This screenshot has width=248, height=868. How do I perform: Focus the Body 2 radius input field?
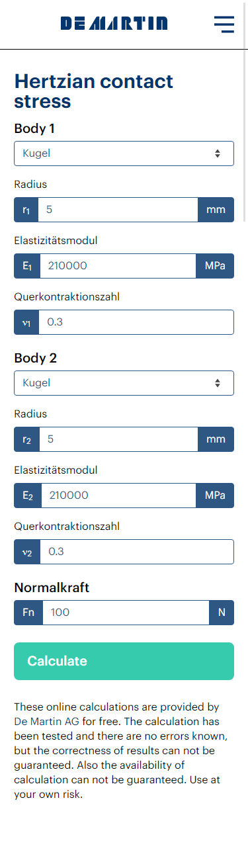[x=118, y=439]
